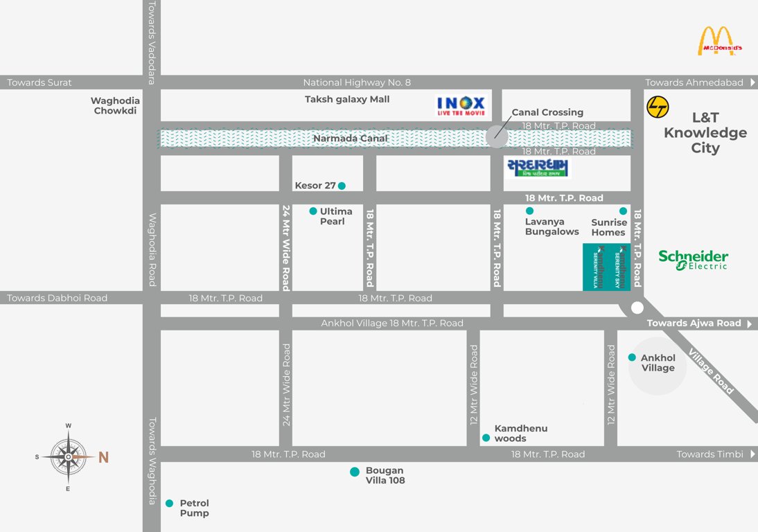Click the teal Kamdhenu Serenity site block

[x=606, y=267]
